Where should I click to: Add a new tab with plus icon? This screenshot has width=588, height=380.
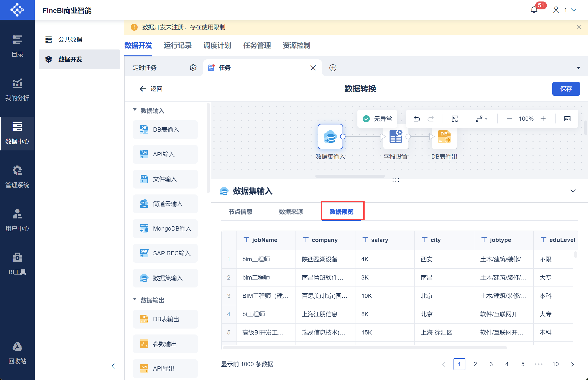333,68
